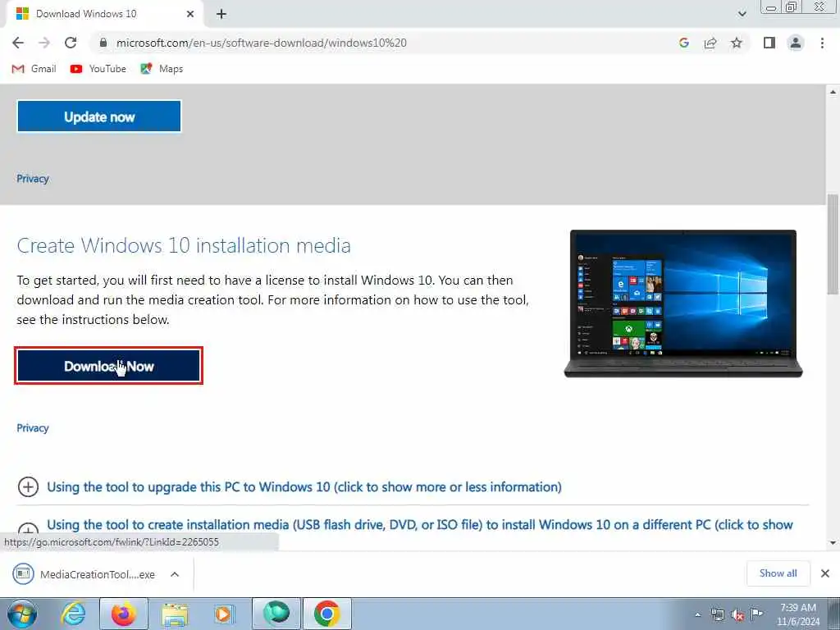
Task: Open tab search chevron
Action: (x=742, y=14)
